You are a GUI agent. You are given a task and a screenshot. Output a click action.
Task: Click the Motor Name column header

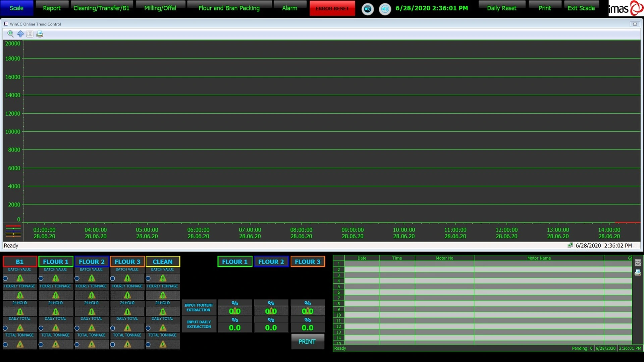[x=539, y=258]
